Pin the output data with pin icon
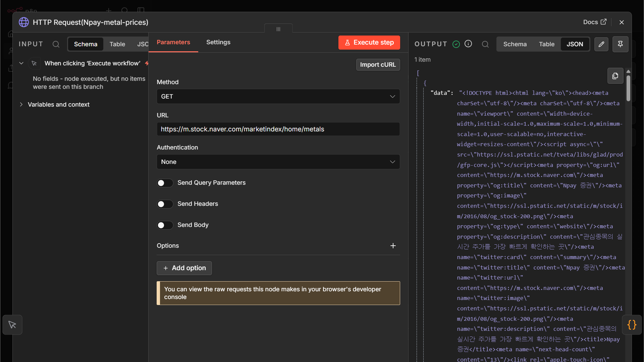The image size is (644, 362). click(620, 44)
